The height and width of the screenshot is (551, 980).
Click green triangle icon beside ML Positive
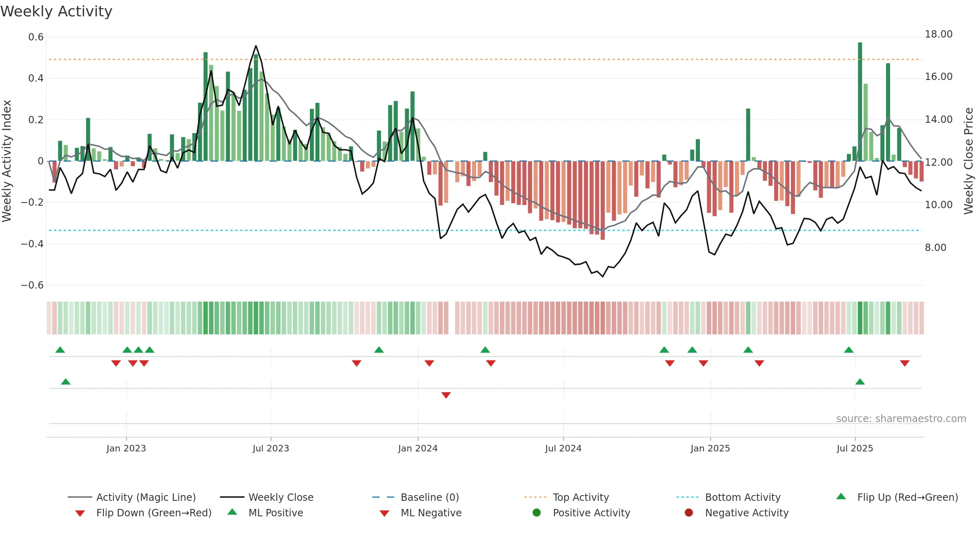pyautogui.click(x=232, y=512)
